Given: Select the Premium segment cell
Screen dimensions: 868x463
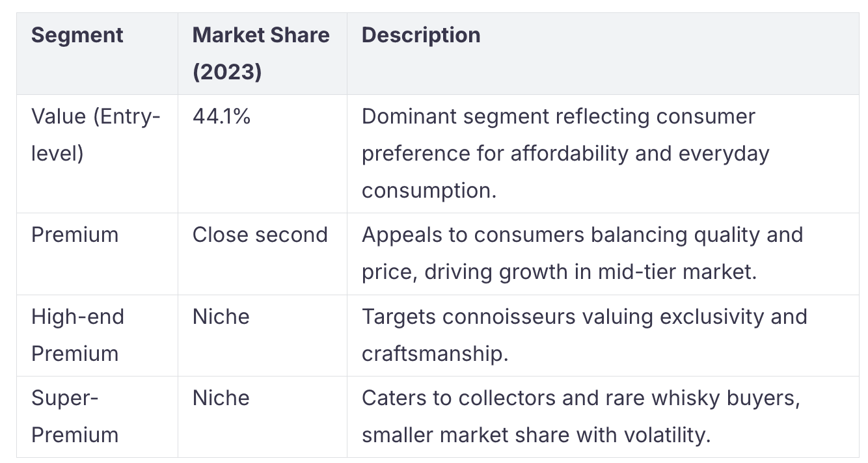Looking at the screenshot, I should point(97,254).
